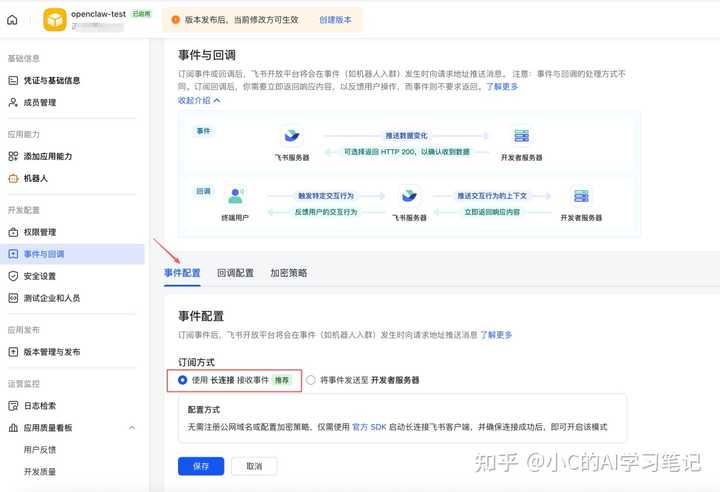The width and height of the screenshot is (720, 492).
Task: Open 日志检索 sidebar item
Action: (39, 405)
